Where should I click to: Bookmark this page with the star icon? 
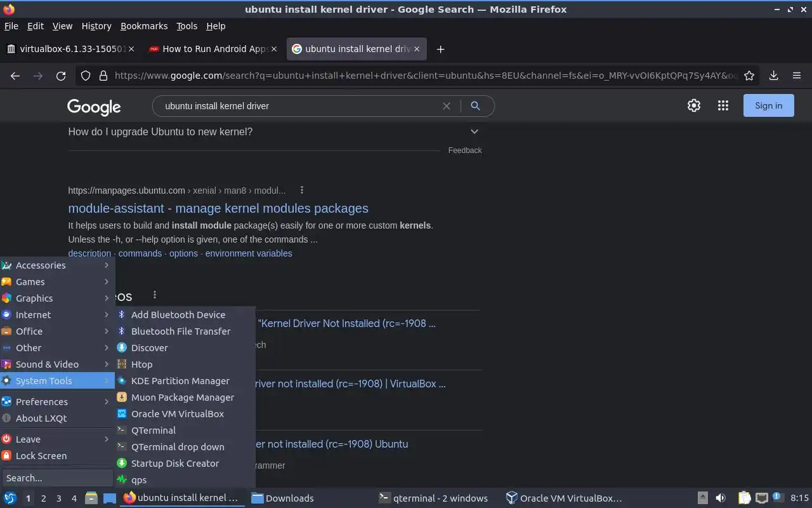click(749, 76)
